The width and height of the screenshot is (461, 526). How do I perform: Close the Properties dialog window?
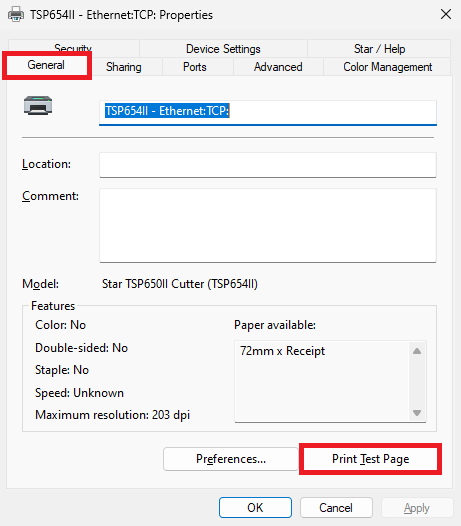tap(446, 14)
